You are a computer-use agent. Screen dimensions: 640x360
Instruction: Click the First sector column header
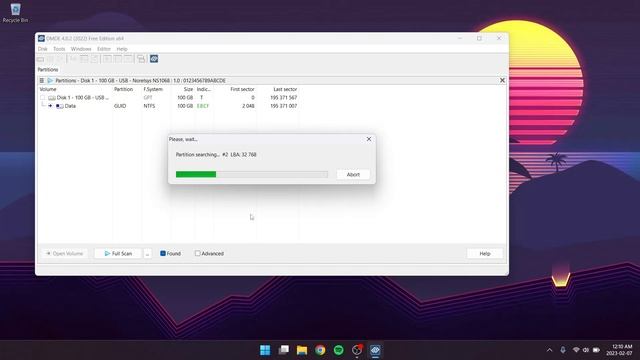(242, 89)
